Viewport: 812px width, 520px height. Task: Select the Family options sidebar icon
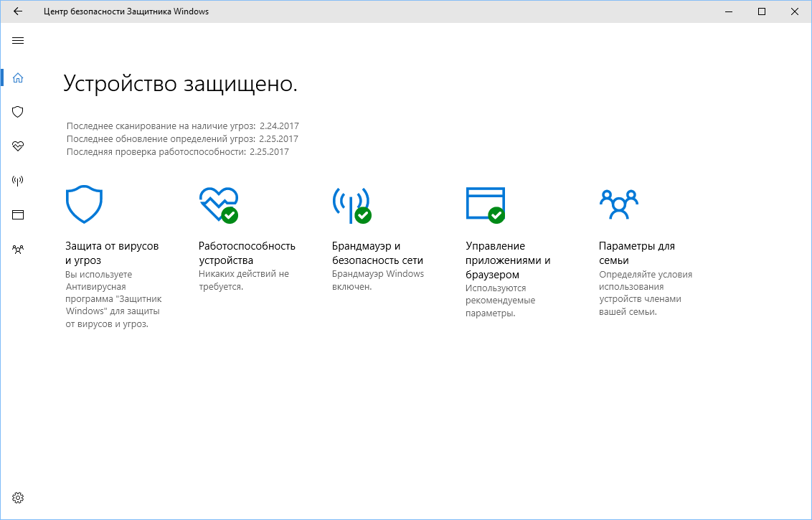pos(17,249)
